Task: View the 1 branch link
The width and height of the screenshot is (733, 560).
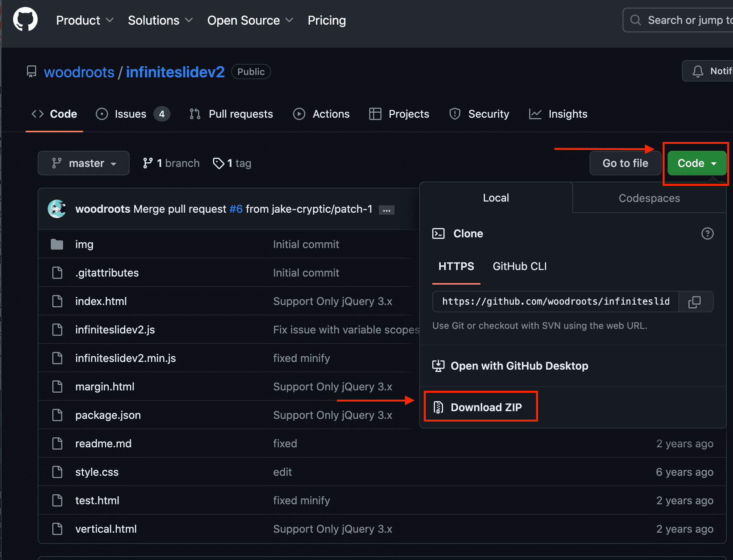Action: pos(171,163)
